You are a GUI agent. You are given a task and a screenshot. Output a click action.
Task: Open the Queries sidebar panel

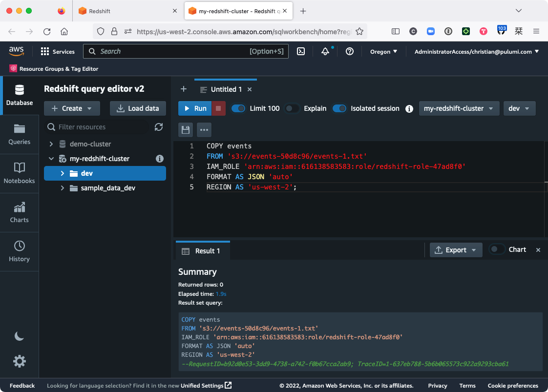point(19,135)
